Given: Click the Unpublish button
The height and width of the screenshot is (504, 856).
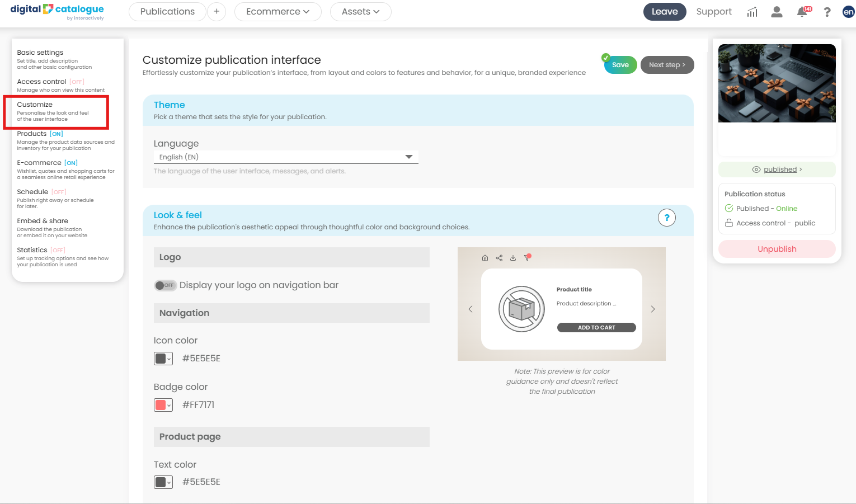Looking at the screenshot, I should 777,249.
